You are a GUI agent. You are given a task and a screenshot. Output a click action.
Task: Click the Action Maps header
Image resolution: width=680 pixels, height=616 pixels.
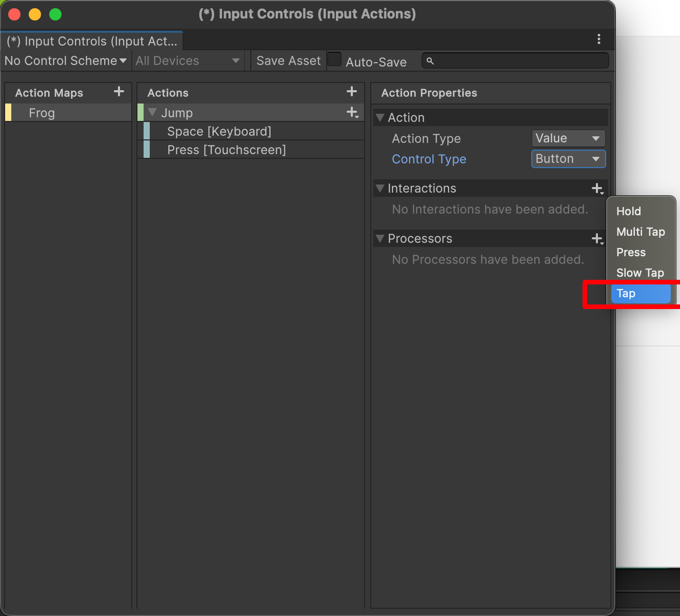point(49,93)
